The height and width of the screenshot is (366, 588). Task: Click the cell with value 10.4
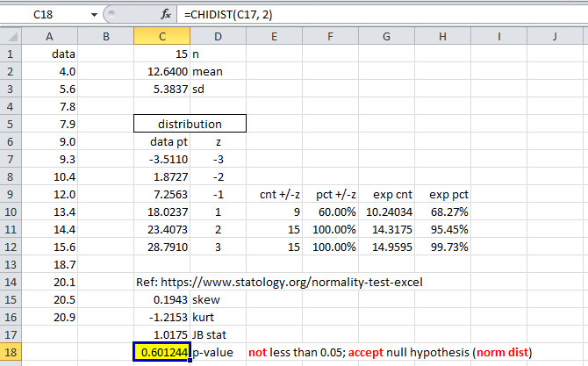(x=49, y=176)
